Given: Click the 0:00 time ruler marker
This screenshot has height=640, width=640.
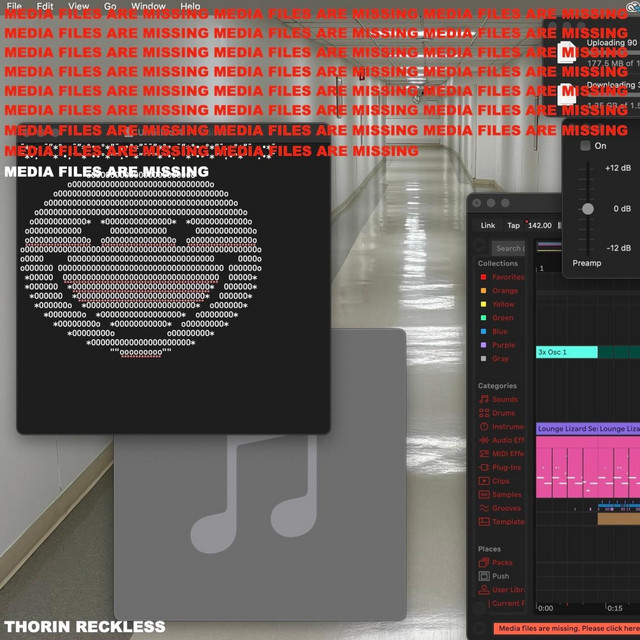Looking at the screenshot, I should pos(545,608).
